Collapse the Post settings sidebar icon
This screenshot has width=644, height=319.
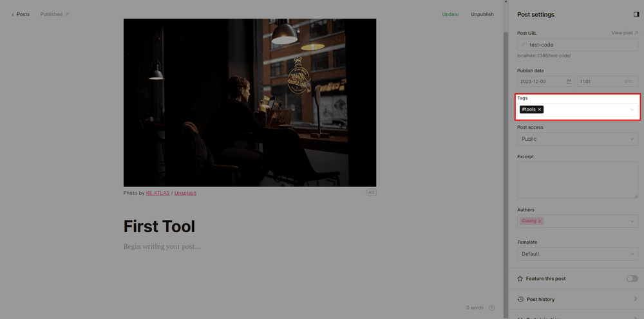(636, 14)
